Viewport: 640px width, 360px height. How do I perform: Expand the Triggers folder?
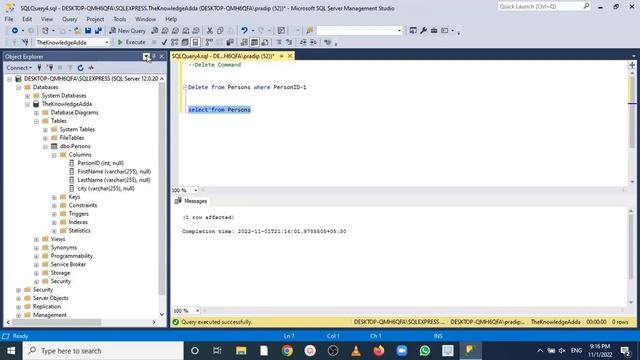pyautogui.click(x=54, y=214)
